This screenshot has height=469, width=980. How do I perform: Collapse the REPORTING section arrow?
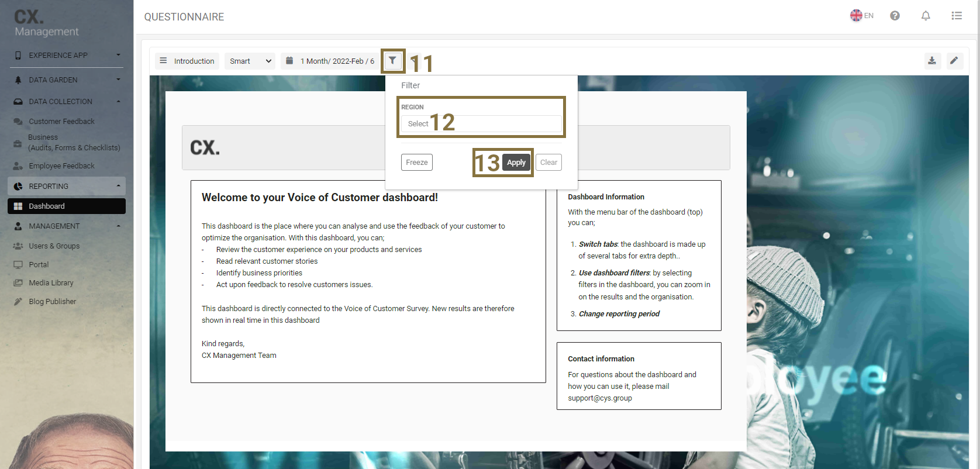pyautogui.click(x=118, y=186)
